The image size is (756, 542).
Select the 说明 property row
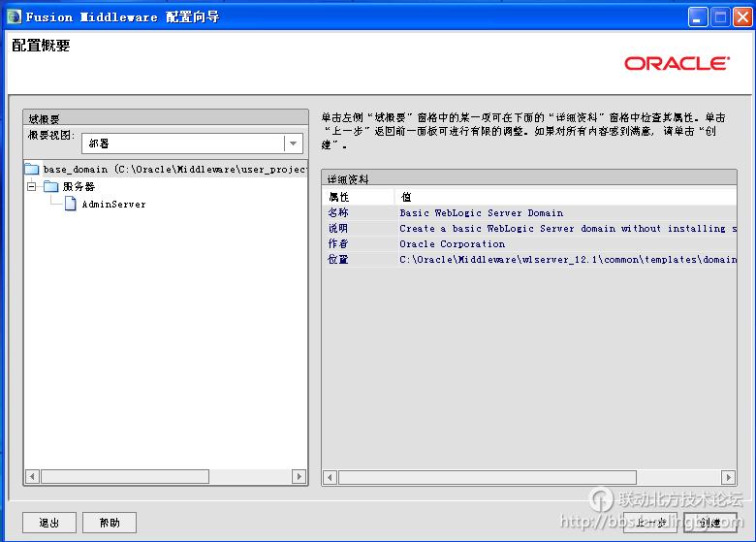pyautogui.click(x=528, y=228)
